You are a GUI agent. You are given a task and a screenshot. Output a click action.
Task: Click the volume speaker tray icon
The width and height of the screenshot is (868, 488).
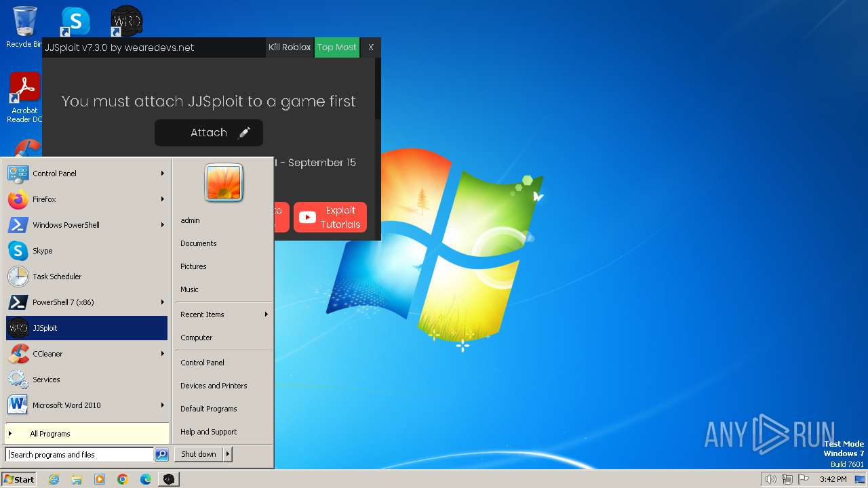point(770,479)
